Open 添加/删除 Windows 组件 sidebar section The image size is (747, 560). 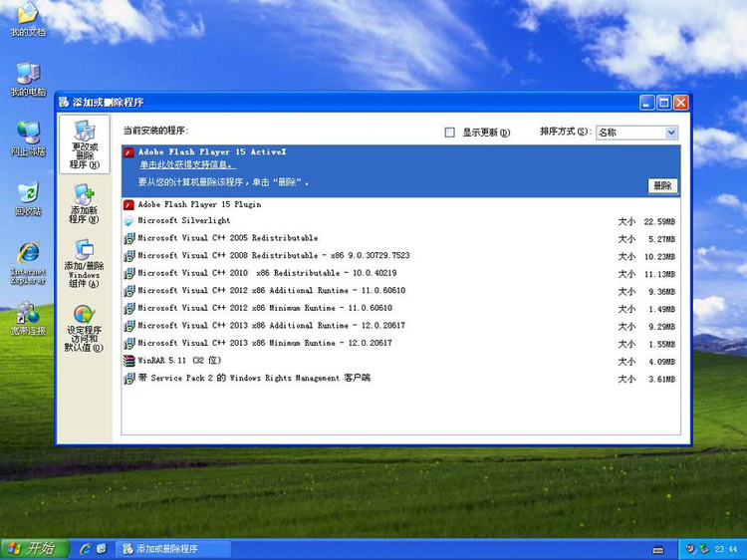coord(85,263)
